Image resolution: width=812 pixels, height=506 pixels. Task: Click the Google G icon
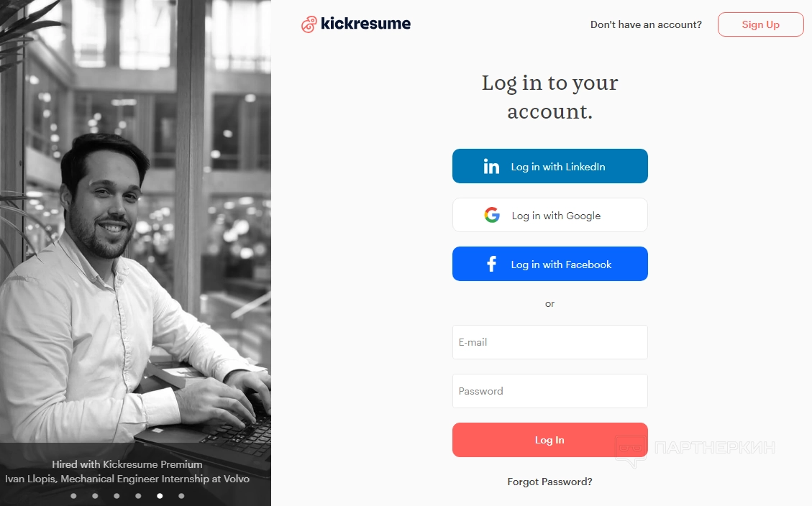(492, 215)
